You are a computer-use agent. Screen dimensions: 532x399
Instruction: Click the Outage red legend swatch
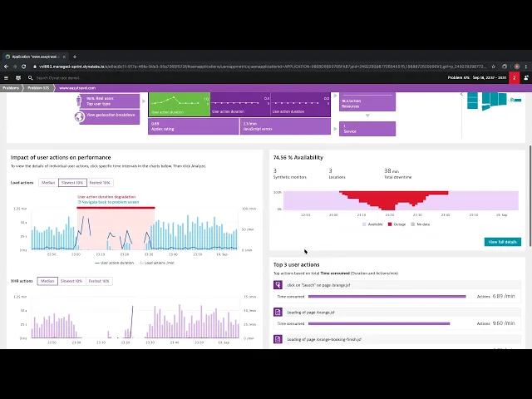tap(390, 224)
